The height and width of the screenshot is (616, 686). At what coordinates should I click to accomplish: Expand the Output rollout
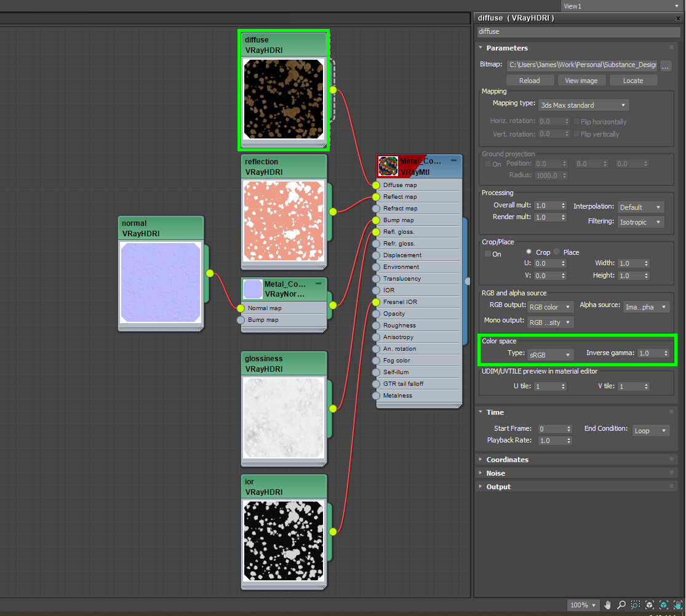point(498,487)
